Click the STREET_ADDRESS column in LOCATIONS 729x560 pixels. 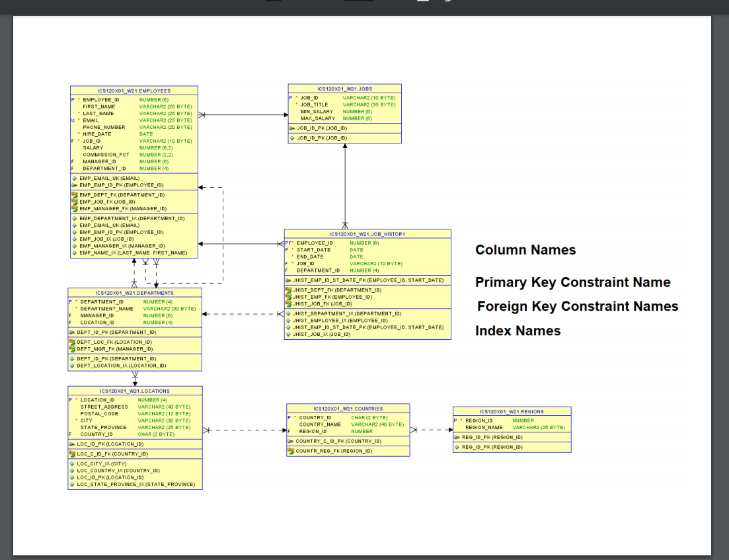[x=104, y=407]
